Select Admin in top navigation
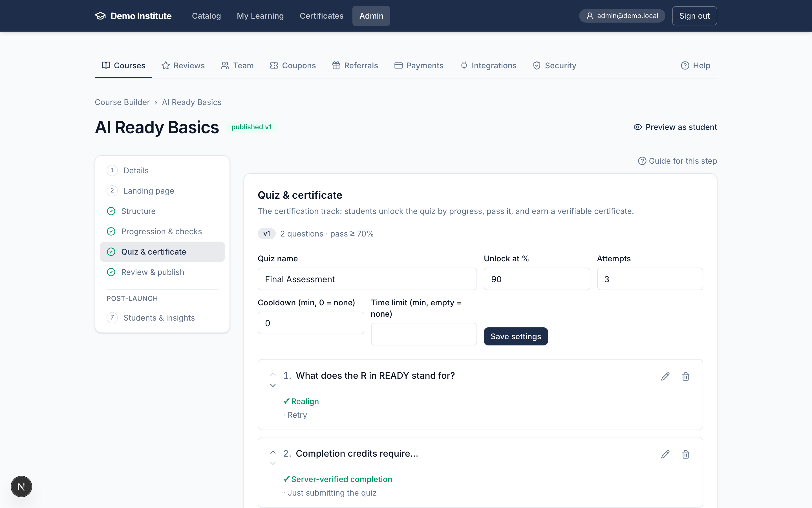Viewport: 812px width, 508px height. (x=371, y=16)
